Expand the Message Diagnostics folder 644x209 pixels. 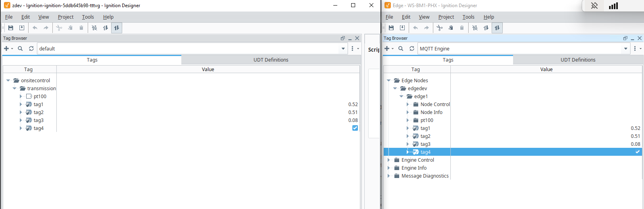point(388,176)
